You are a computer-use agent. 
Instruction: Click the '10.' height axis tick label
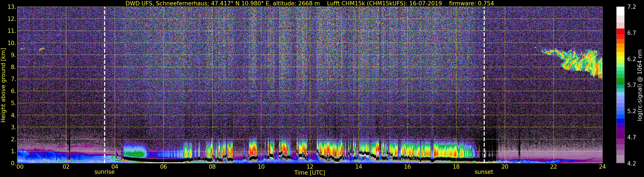(12, 43)
